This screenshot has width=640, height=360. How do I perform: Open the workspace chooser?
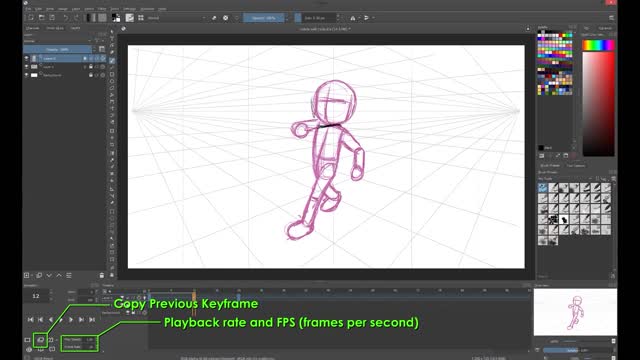click(x=611, y=18)
